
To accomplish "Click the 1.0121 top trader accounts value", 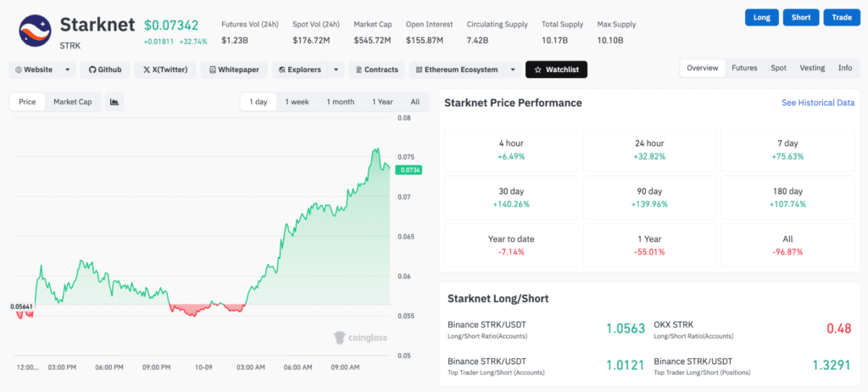I will click(626, 366).
